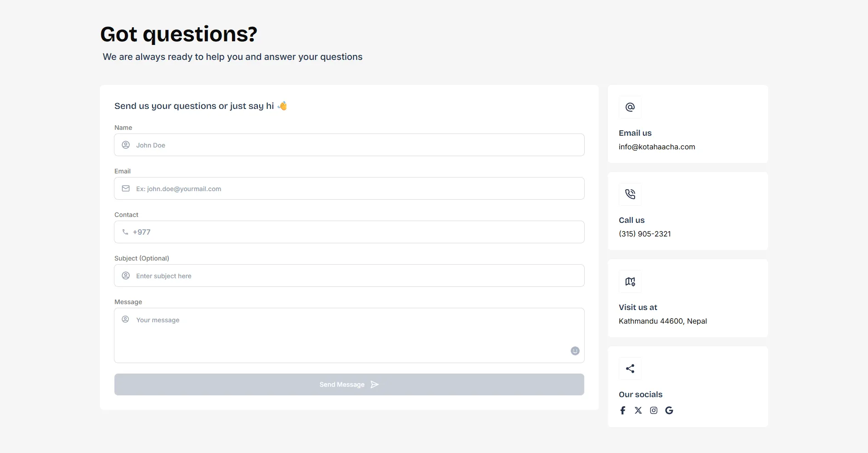Focus the Your message textarea
The width and height of the screenshot is (868, 453).
pos(349,335)
